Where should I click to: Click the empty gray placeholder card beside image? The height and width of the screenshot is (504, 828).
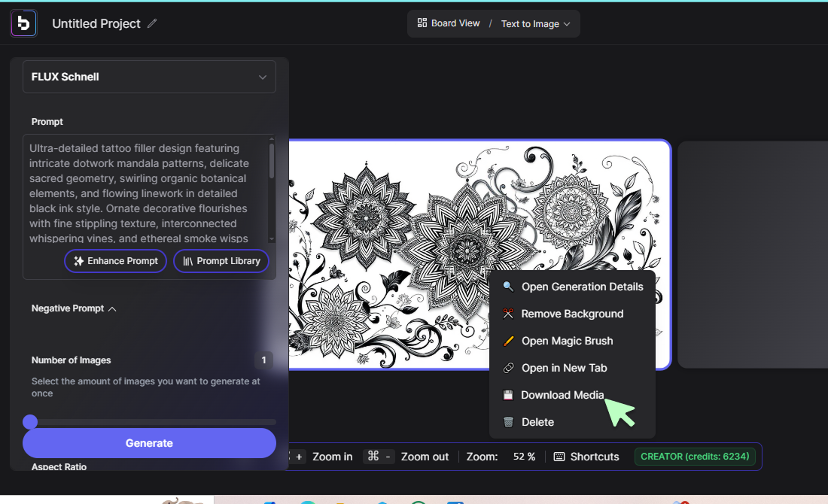(x=753, y=254)
